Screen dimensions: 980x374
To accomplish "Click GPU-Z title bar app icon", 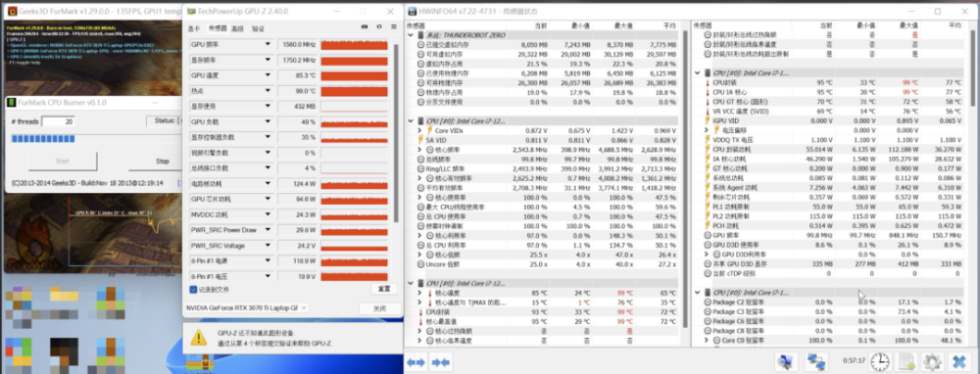I will tap(191, 12).
